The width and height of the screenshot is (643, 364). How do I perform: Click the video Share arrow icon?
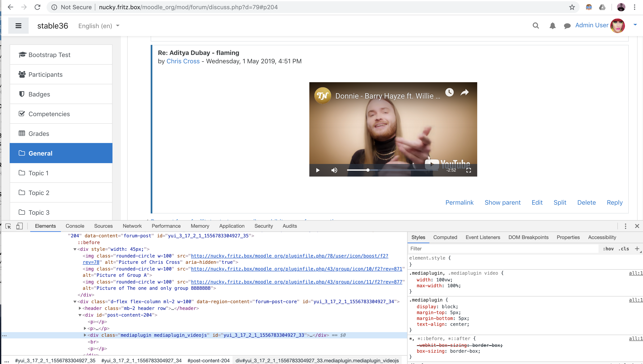click(464, 92)
